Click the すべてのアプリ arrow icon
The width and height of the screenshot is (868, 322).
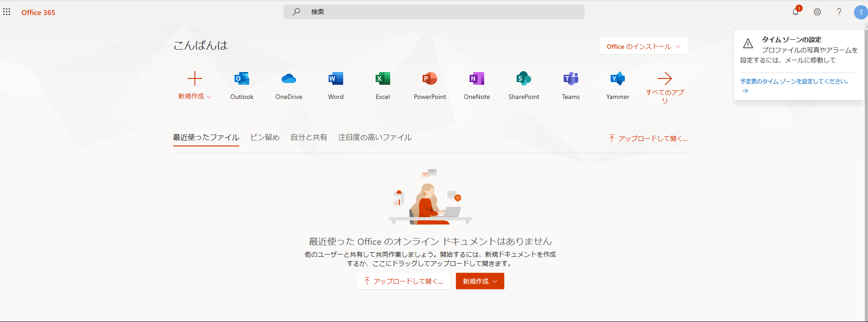[665, 78]
